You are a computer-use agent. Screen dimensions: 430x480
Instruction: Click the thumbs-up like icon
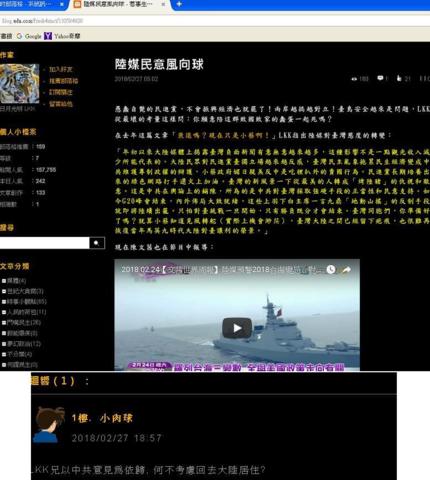click(399, 78)
